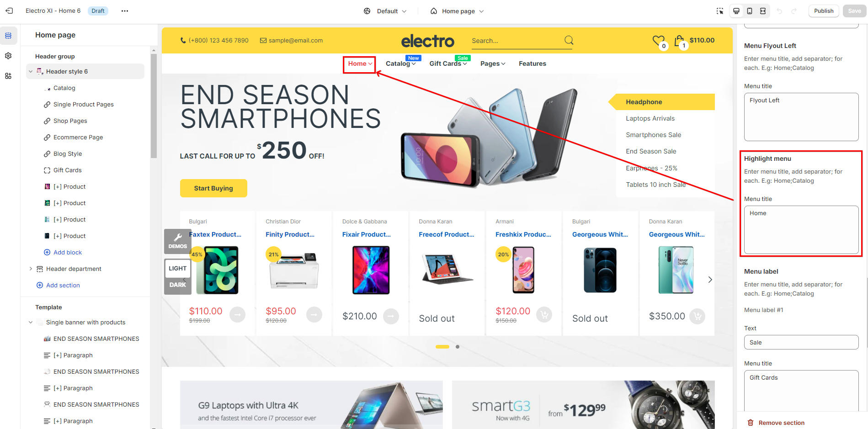Open the Default theme style dropdown
This screenshot has width=868, height=429.
(x=385, y=11)
